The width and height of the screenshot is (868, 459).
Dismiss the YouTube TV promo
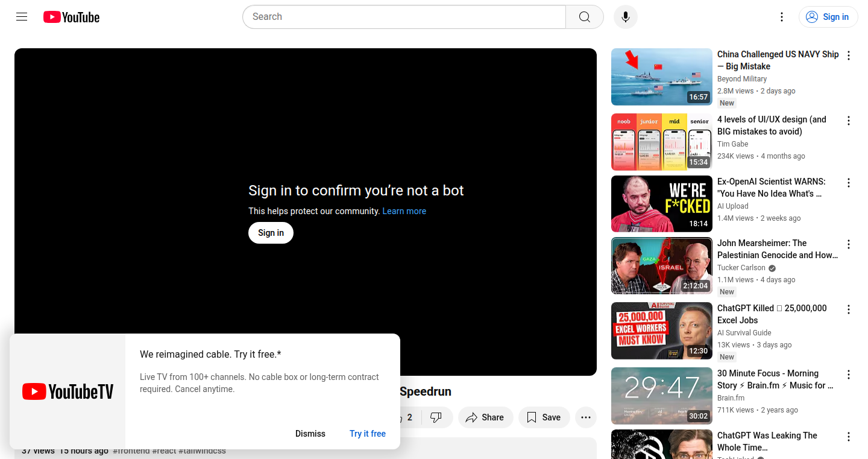pos(310,434)
